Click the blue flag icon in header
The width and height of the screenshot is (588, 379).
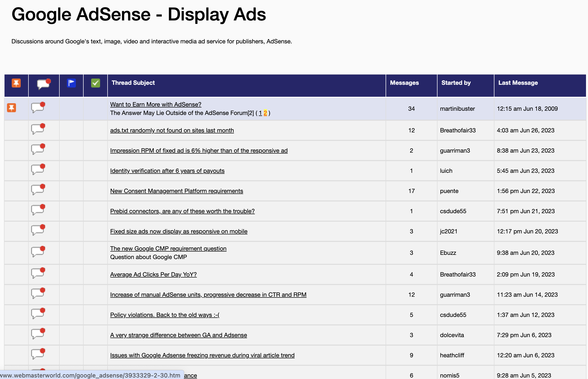tap(71, 83)
